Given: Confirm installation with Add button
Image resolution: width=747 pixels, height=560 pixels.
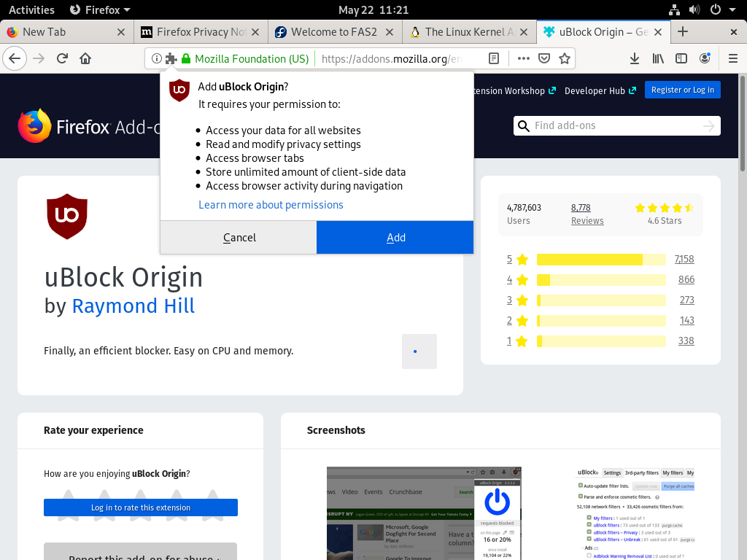Looking at the screenshot, I should coord(395,237).
